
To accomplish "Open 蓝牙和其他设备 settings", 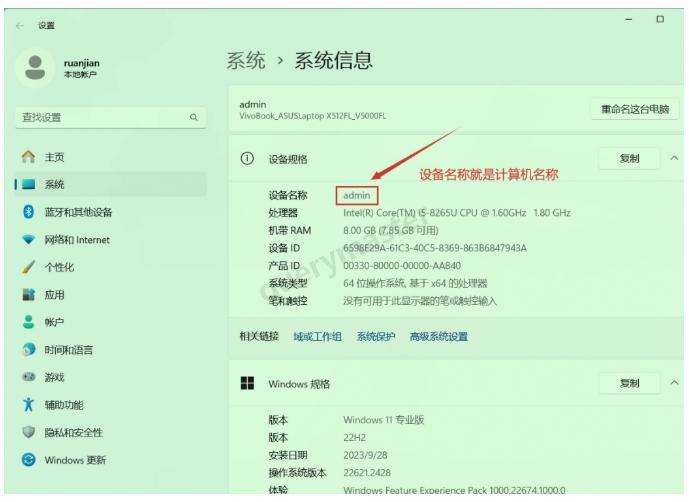I will (111, 212).
